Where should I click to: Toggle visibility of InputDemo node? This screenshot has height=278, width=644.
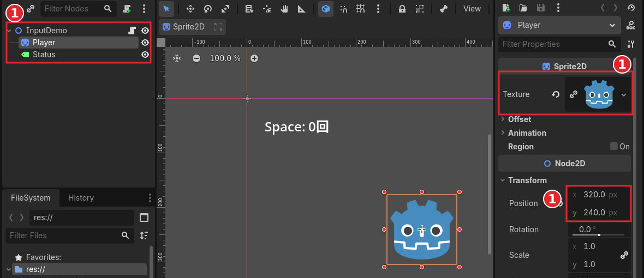[145, 31]
